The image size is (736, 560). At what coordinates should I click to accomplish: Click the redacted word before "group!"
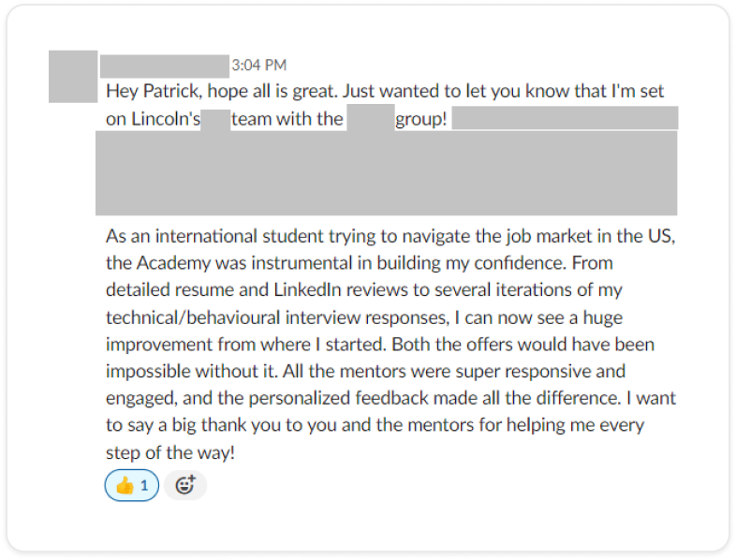tap(370, 121)
